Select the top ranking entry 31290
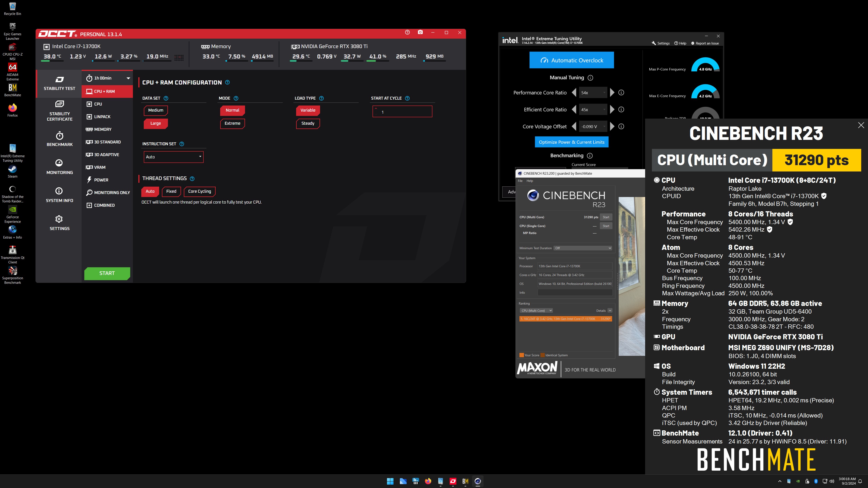The width and height of the screenshot is (868, 488). (x=566, y=319)
